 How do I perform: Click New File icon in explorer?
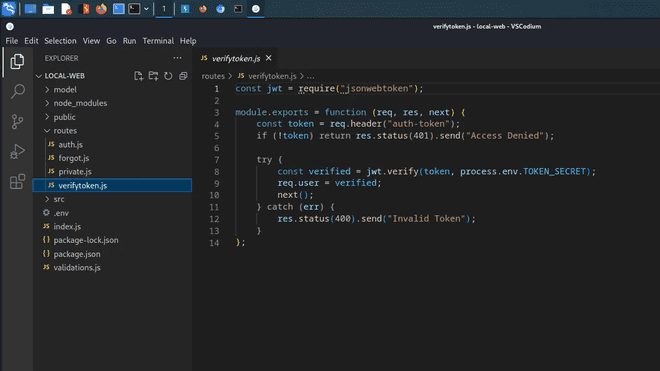click(x=138, y=76)
